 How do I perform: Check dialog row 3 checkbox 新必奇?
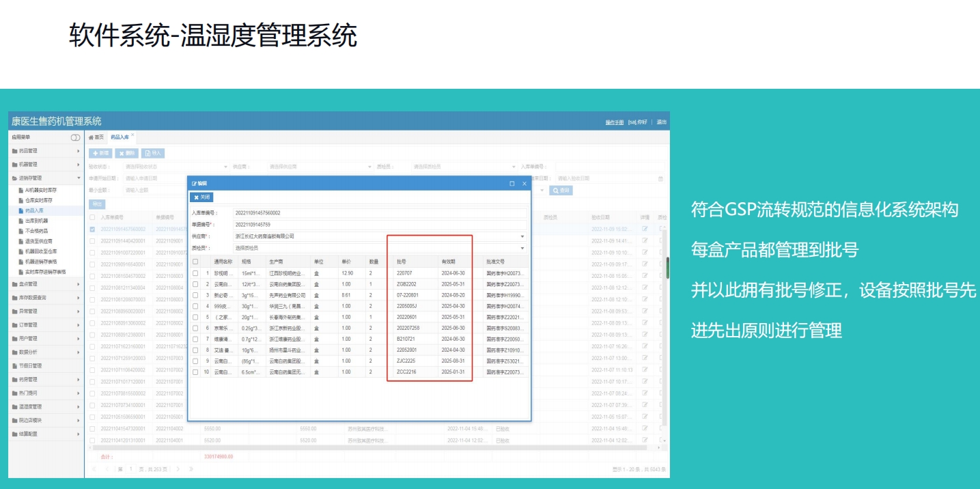click(x=196, y=295)
